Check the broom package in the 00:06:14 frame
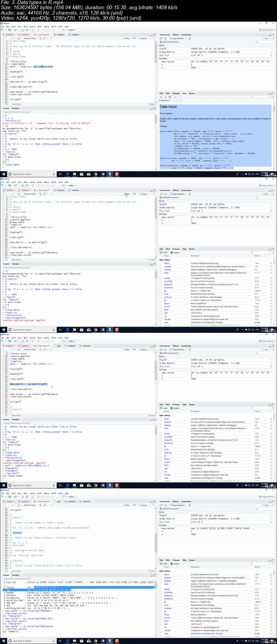 click(x=161, y=307)
